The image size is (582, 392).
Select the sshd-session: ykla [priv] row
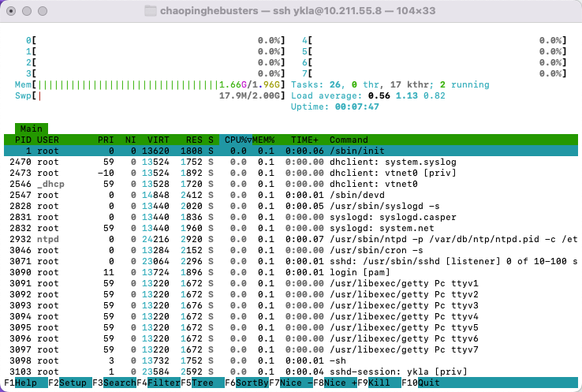pyautogui.click(x=291, y=371)
